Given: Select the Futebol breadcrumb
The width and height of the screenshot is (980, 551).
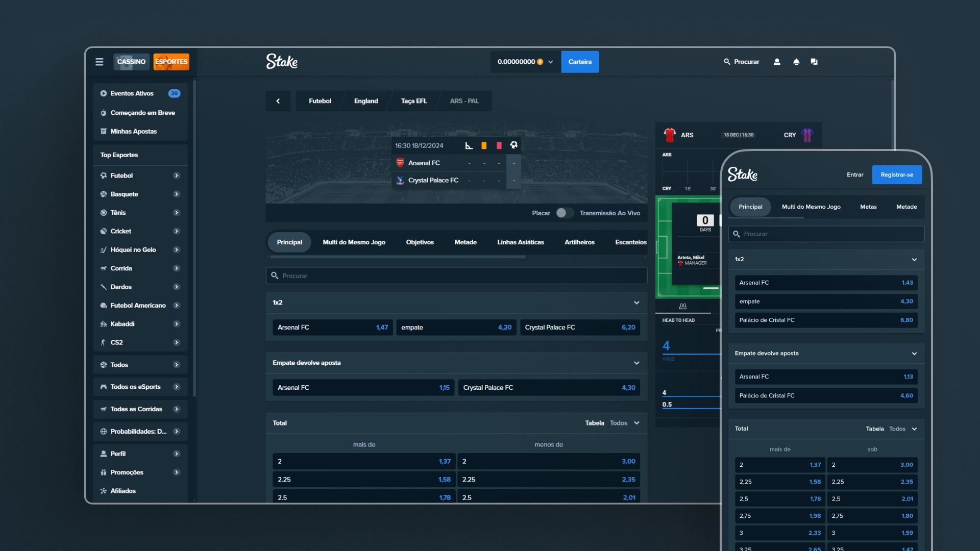Looking at the screenshot, I should 320,101.
